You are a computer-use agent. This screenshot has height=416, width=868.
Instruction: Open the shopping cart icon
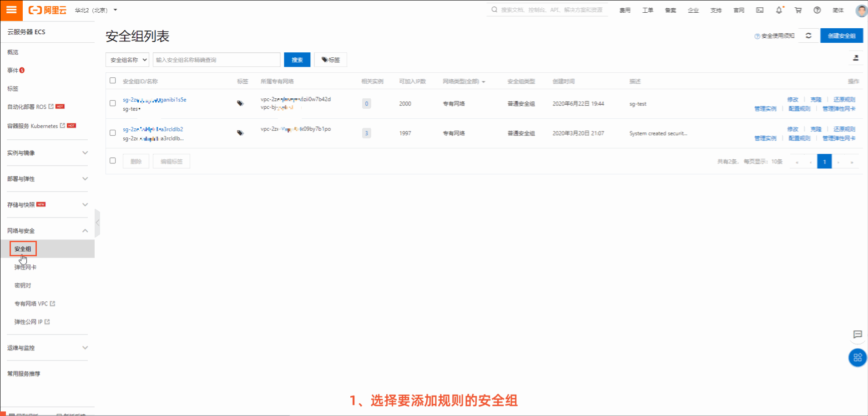coord(798,10)
